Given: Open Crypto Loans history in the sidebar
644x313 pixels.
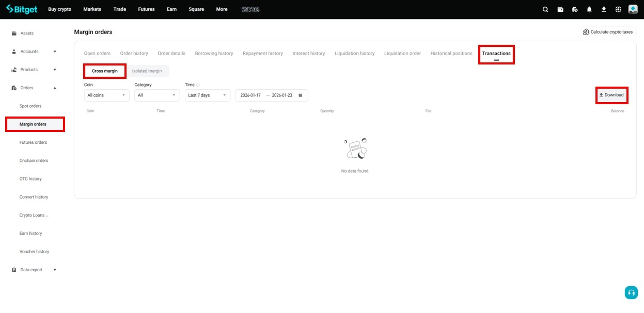Looking at the screenshot, I should (x=34, y=216).
